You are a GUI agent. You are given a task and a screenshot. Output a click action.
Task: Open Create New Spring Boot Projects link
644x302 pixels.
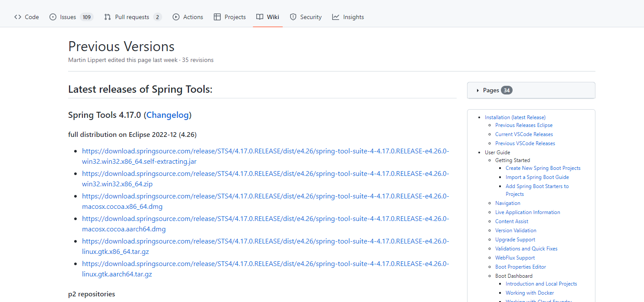[x=543, y=168]
